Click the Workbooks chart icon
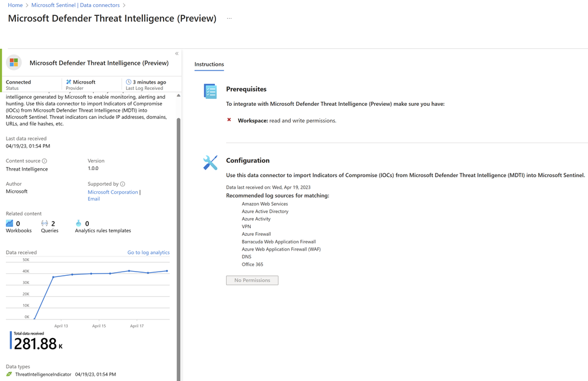 click(10, 223)
